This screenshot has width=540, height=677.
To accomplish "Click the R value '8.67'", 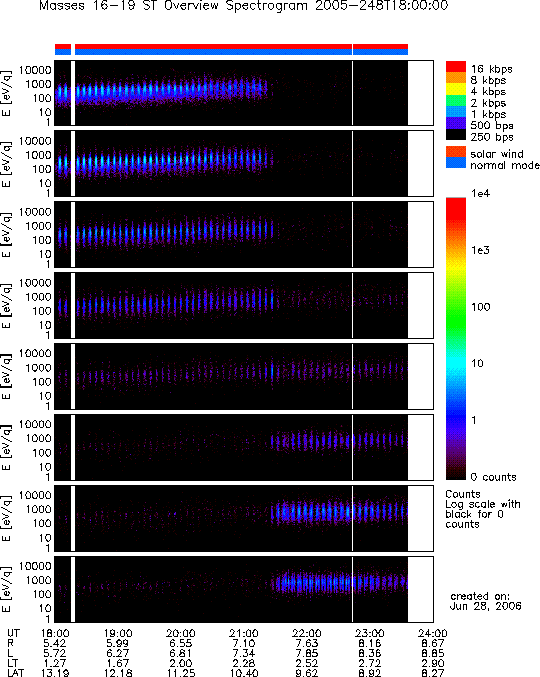I will pos(433,643).
